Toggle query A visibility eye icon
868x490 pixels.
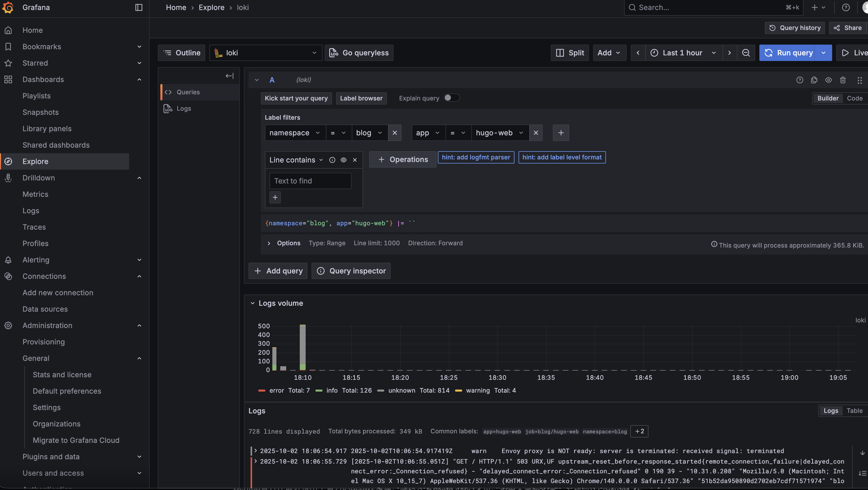click(828, 80)
